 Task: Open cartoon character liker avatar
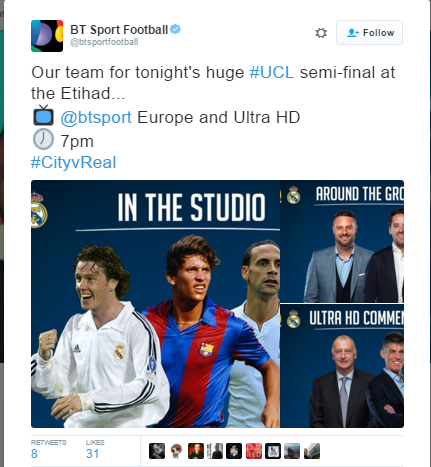176,451
